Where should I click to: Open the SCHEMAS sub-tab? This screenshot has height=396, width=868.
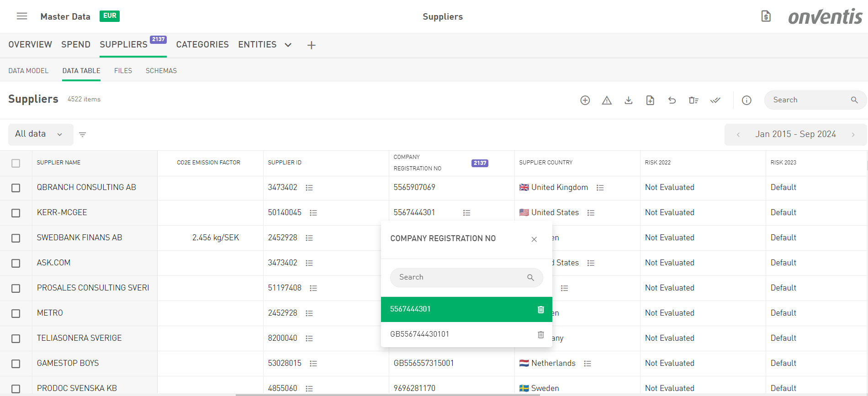pos(161,71)
